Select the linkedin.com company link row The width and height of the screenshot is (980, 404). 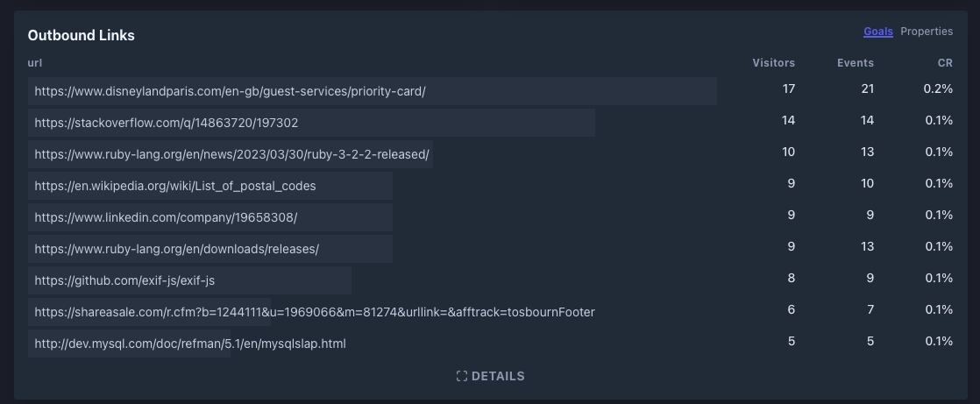coord(491,217)
